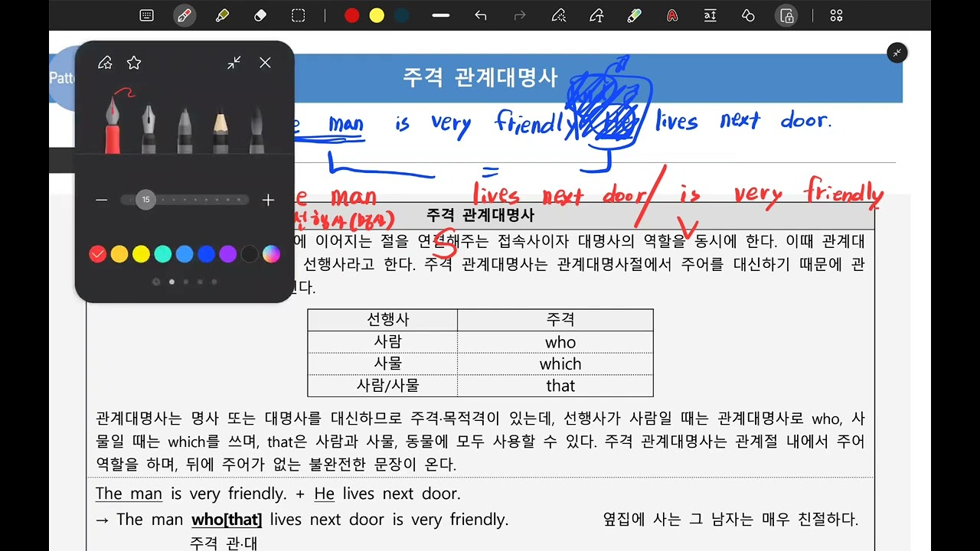Adjust thickness slider handle at 15
The image size is (980, 551).
pos(145,200)
